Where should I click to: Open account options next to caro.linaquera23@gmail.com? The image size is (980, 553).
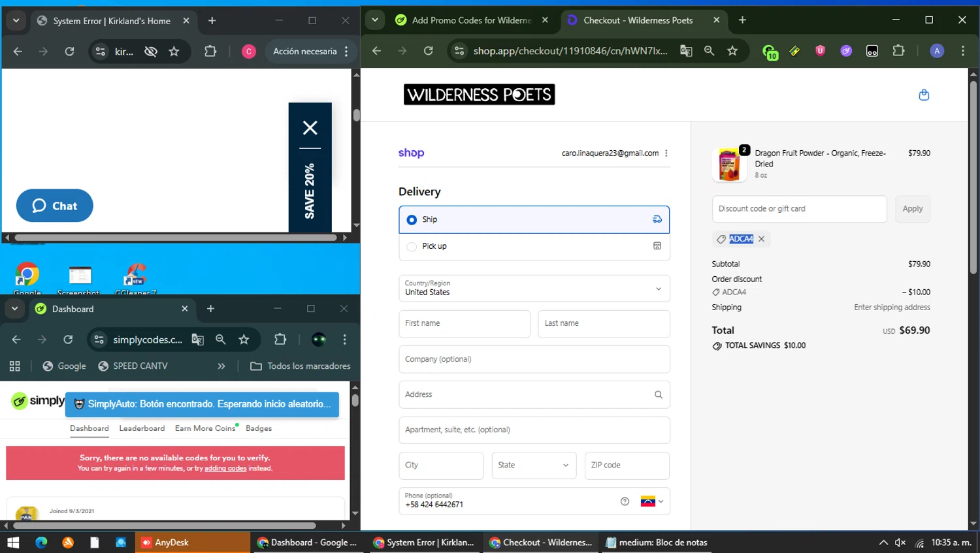(666, 153)
